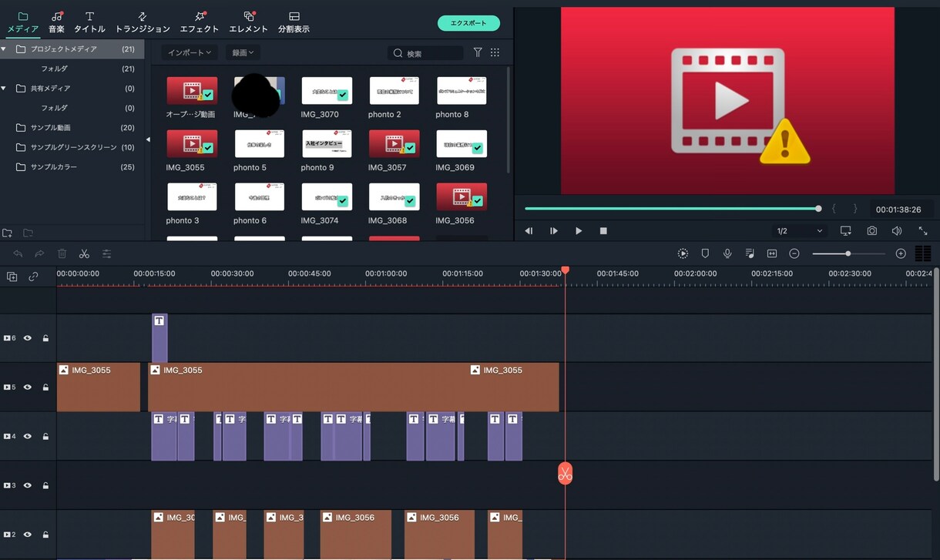Click the preview progress slider handle
This screenshot has width=940, height=560.
coord(818,208)
